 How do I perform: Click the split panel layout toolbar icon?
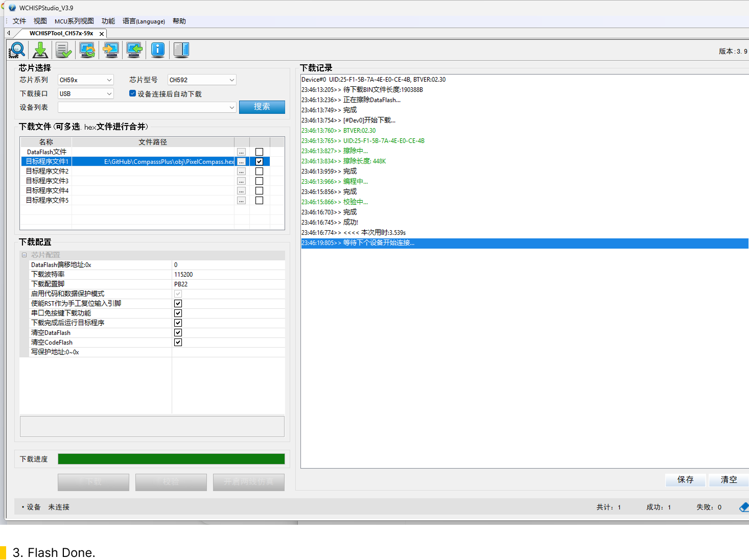point(181,50)
